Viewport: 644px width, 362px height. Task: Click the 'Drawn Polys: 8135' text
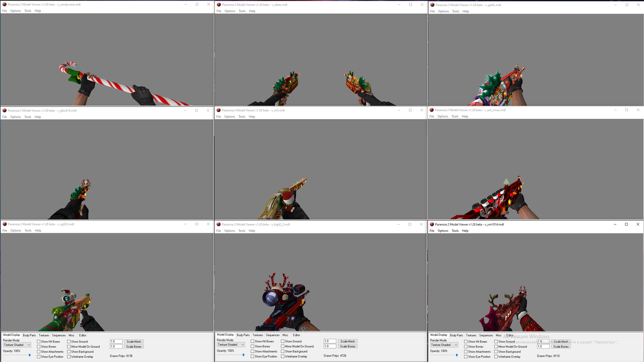[121, 356]
